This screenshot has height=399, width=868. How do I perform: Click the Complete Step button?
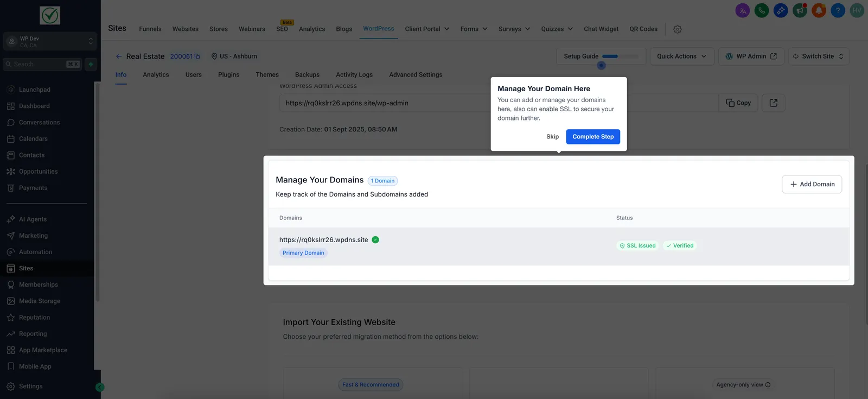pos(593,137)
